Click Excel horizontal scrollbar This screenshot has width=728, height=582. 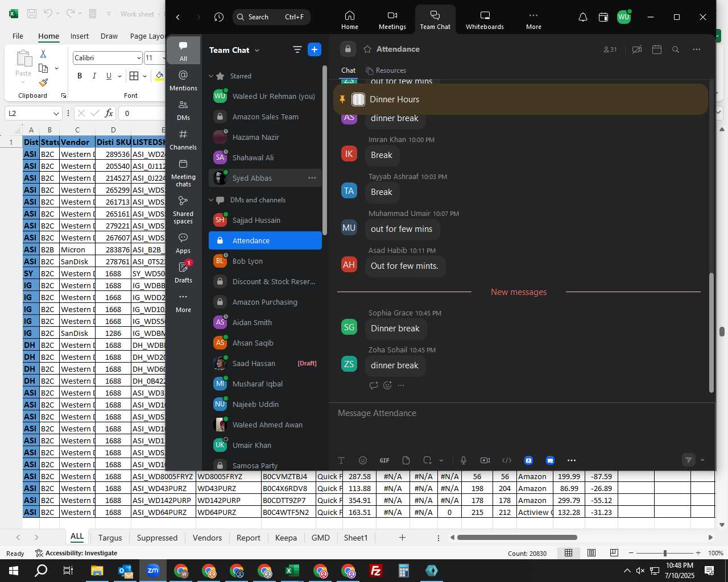[517, 537]
